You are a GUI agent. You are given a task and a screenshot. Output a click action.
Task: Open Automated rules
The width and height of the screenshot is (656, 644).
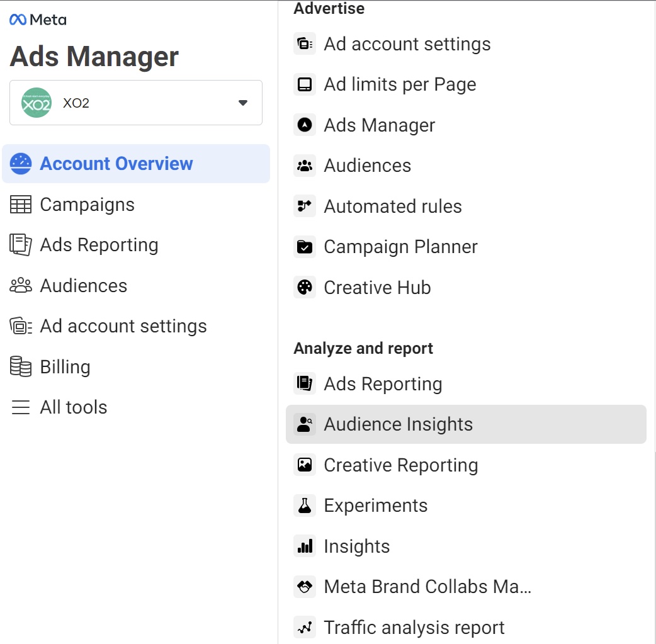coord(393,206)
